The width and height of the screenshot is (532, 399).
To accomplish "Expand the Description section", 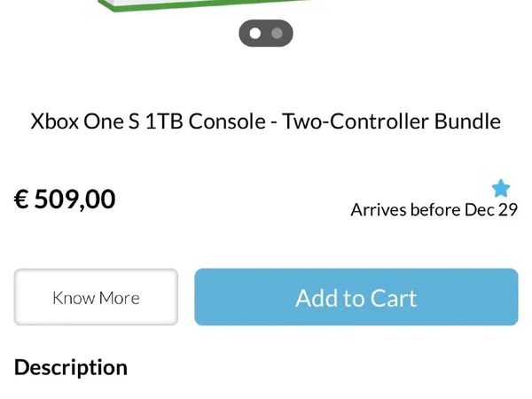I will pyautogui.click(x=71, y=367).
